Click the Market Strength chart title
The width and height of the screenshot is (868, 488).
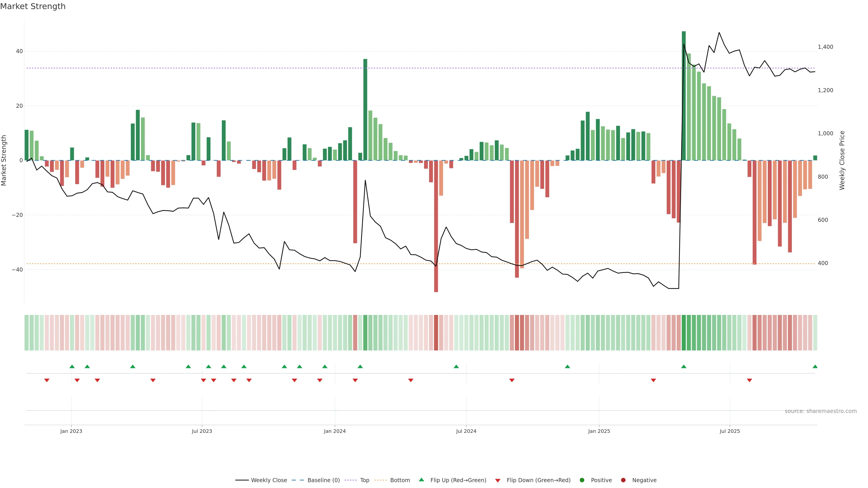(x=33, y=6)
